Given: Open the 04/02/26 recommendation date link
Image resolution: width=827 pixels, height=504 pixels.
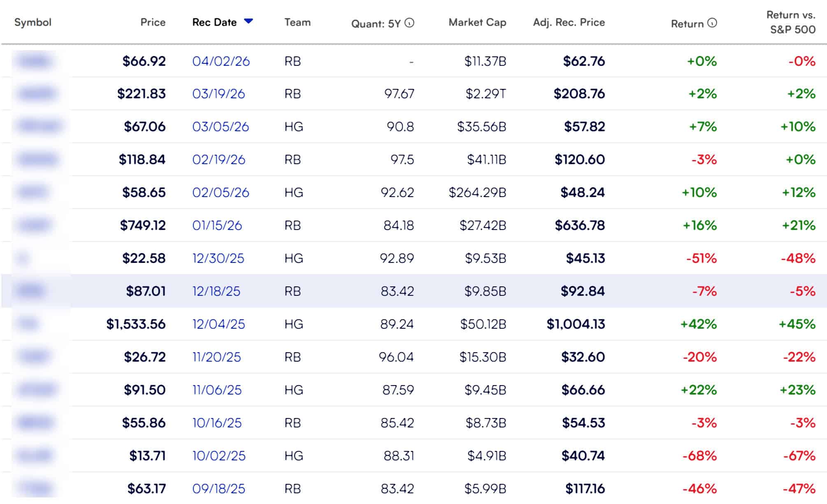Looking at the screenshot, I should point(221,61).
